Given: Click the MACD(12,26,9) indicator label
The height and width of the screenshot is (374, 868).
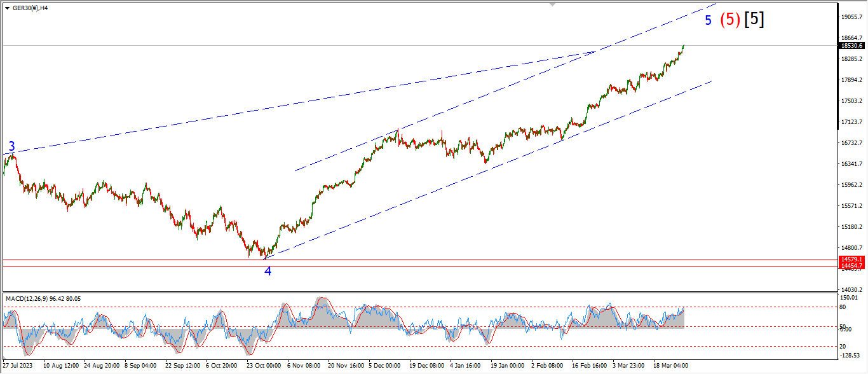Looking at the screenshot, I should [x=43, y=298].
